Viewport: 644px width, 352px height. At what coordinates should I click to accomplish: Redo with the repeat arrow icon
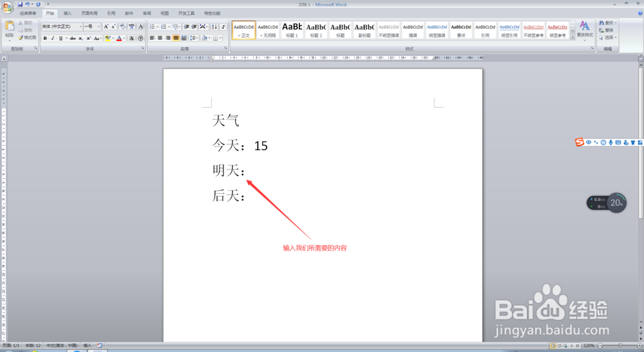[38, 5]
